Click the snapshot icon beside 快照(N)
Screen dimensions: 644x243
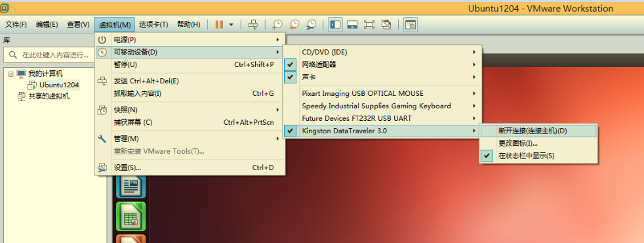pos(102,110)
